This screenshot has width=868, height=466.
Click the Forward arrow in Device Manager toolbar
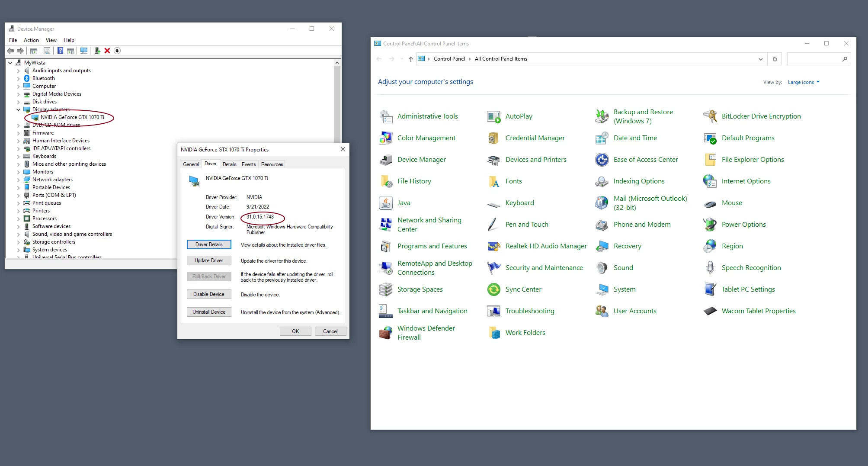[20, 51]
